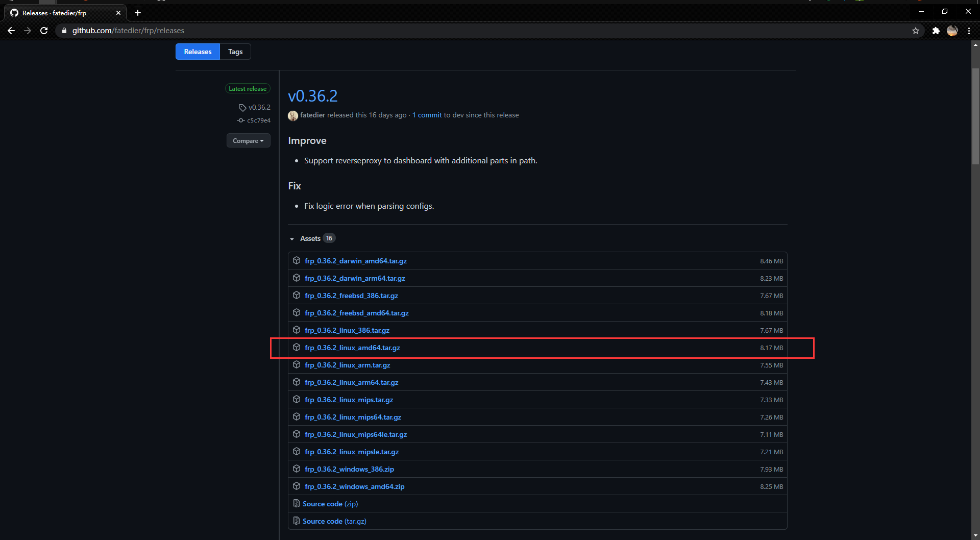This screenshot has width=980, height=540.
Task: Download frp_0.36.2_linux_amd64.tar.gz
Action: point(352,348)
